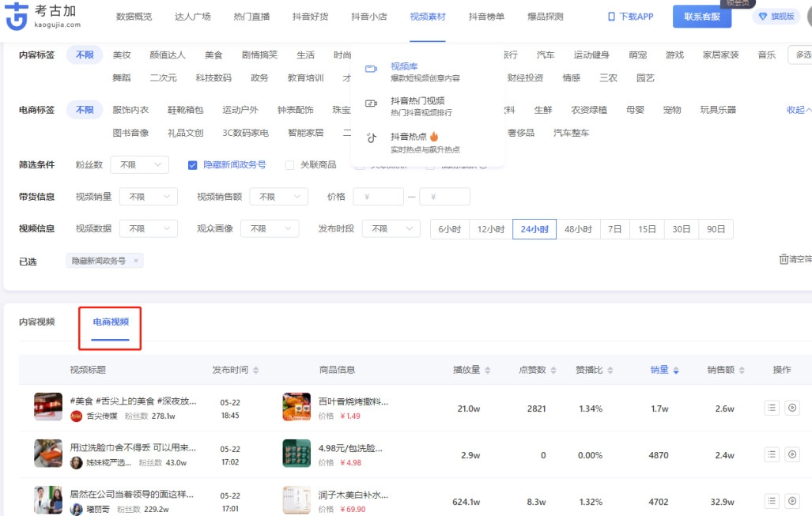
Task: Click the play icon for 润子木美白补水 row
Action: tap(793, 501)
